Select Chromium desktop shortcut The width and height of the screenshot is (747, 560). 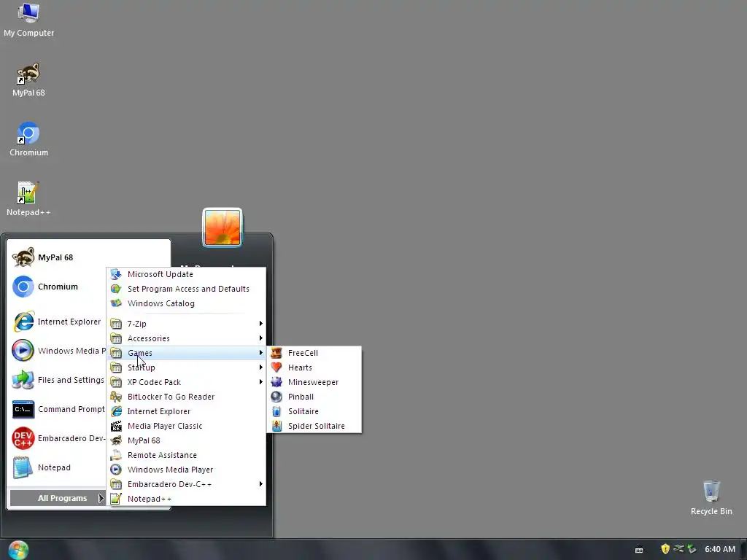coord(28,139)
